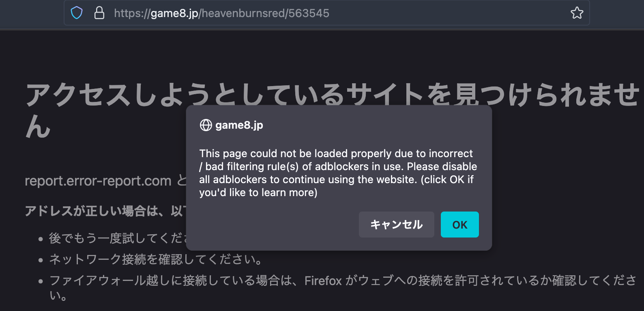Viewport: 644px width, 311px height.
Task: Open the tracking protection shield icon
Action: pyautogui.click(x=77, y=13)
